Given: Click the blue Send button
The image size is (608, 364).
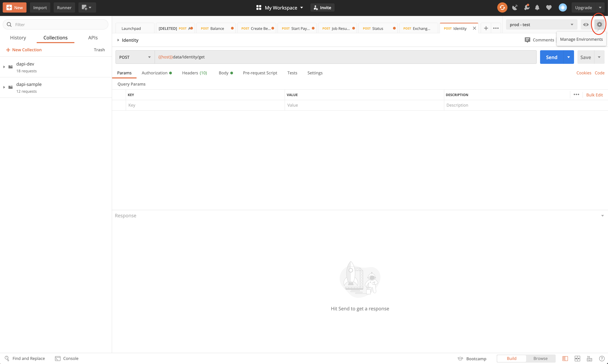Looking at the screenshot, I should tap(551, 57).
